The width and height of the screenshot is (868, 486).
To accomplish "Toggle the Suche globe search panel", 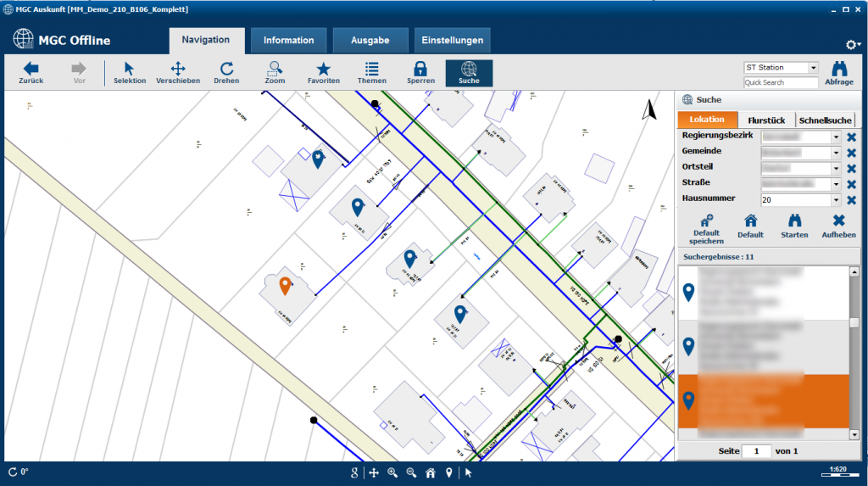I will (469, 73).
